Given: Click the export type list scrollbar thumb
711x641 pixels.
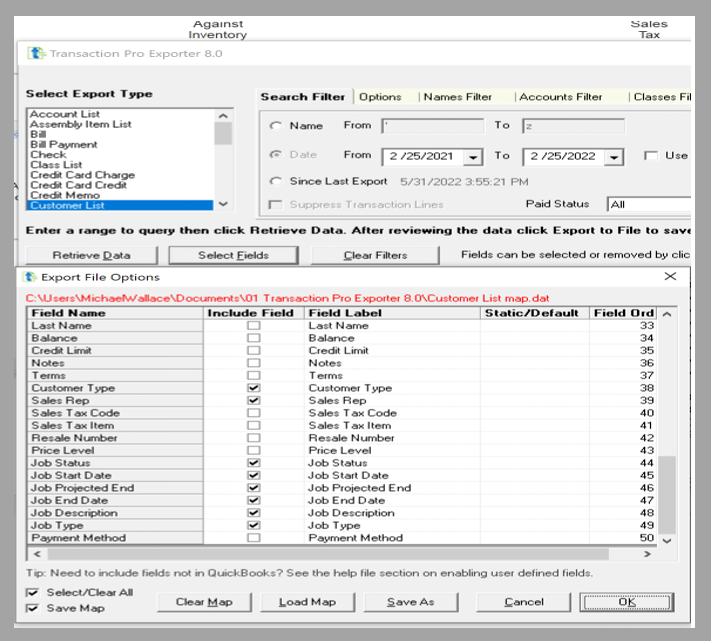Looking at the screenshot, I should (x=223, y=133).
